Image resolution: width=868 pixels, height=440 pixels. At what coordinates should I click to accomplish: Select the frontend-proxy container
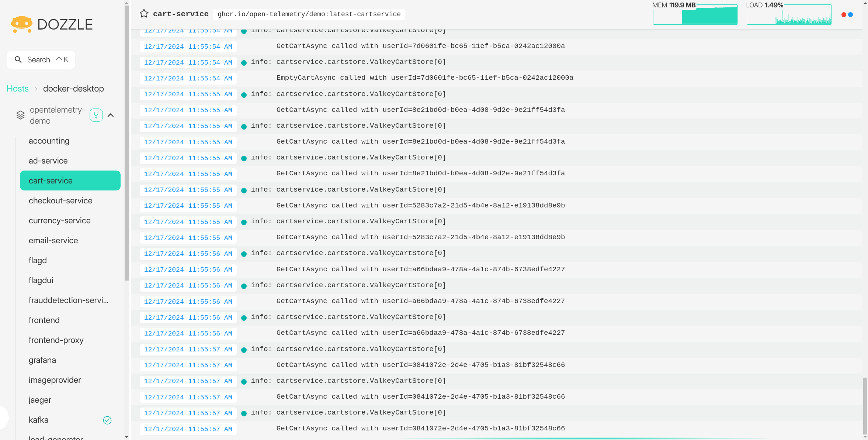point(56,340)
